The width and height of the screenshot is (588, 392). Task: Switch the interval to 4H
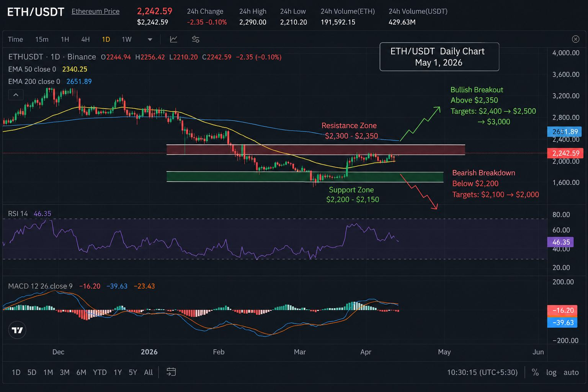[85, 39]
